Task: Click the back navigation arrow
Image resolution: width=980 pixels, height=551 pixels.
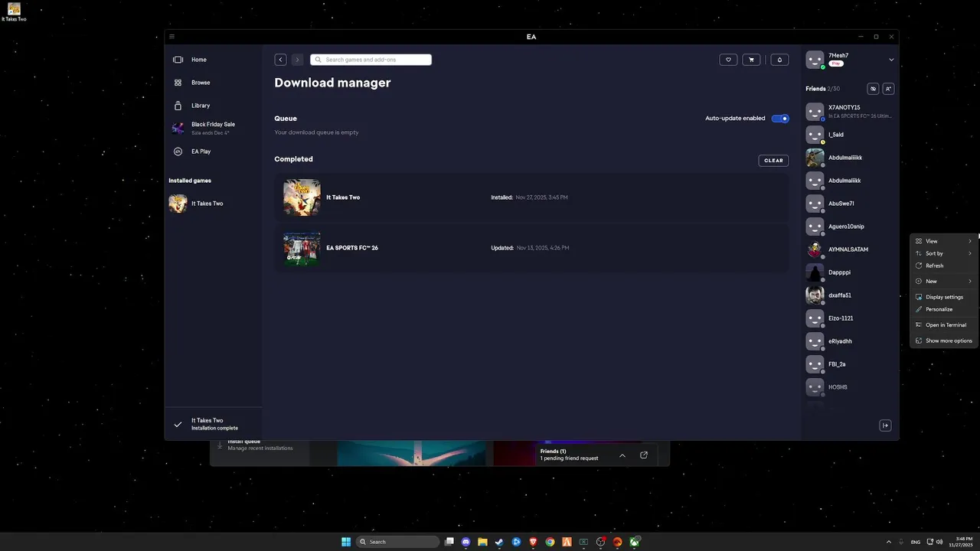Action: point(281,60)
